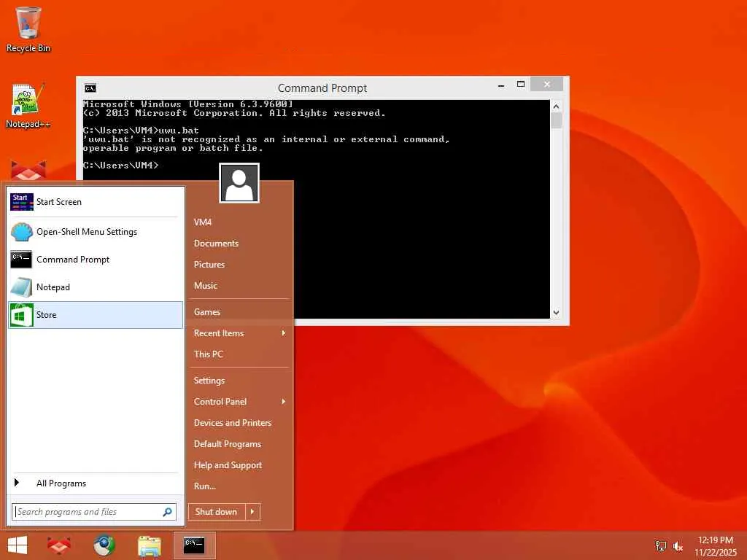Click the search magnifier icon
The height and width of the screenshot is (560, 747).
167,512
